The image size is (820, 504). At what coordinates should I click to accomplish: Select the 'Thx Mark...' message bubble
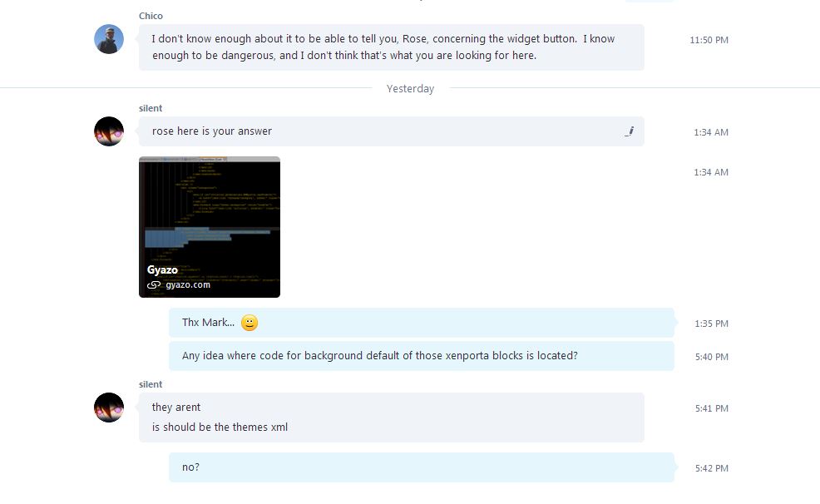422,323
